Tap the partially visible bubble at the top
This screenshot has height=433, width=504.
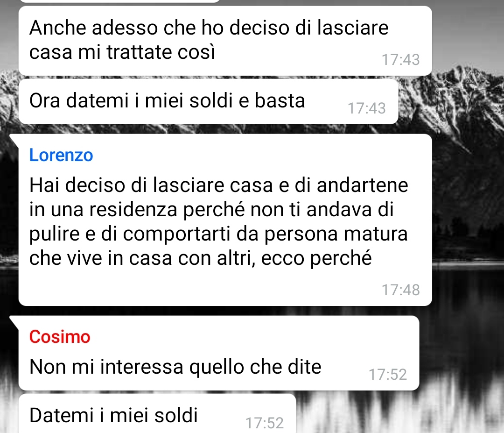click(119, 1)
